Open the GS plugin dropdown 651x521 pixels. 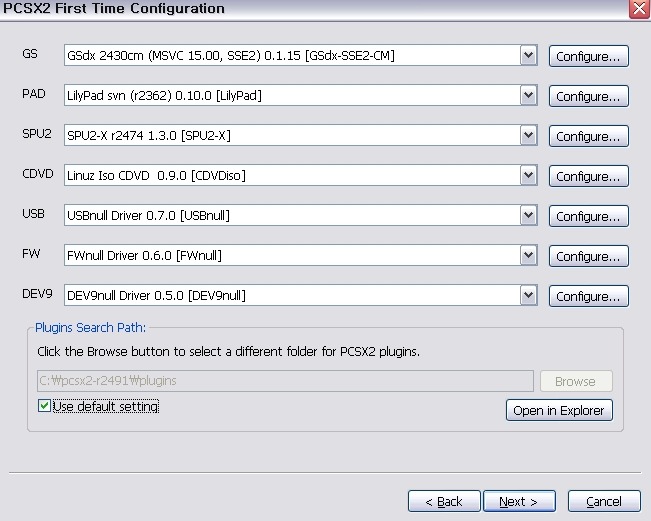coord(529,56)
